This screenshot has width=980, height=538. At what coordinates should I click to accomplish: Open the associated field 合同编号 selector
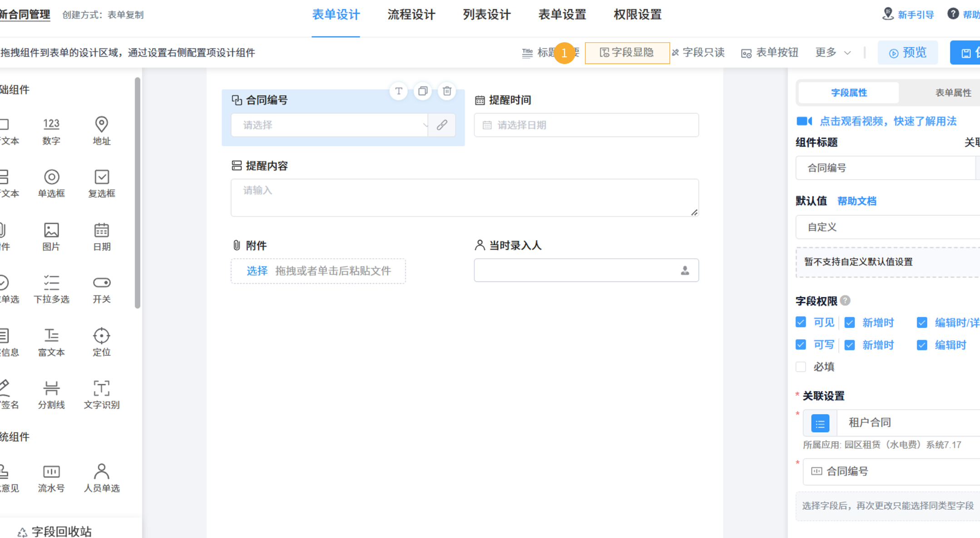coord(891,472)
